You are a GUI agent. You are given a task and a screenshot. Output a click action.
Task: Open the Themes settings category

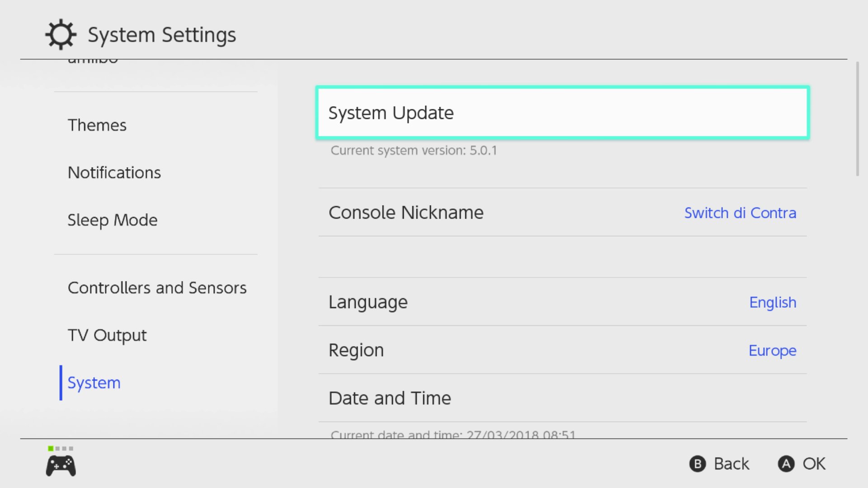pos(97,125)
